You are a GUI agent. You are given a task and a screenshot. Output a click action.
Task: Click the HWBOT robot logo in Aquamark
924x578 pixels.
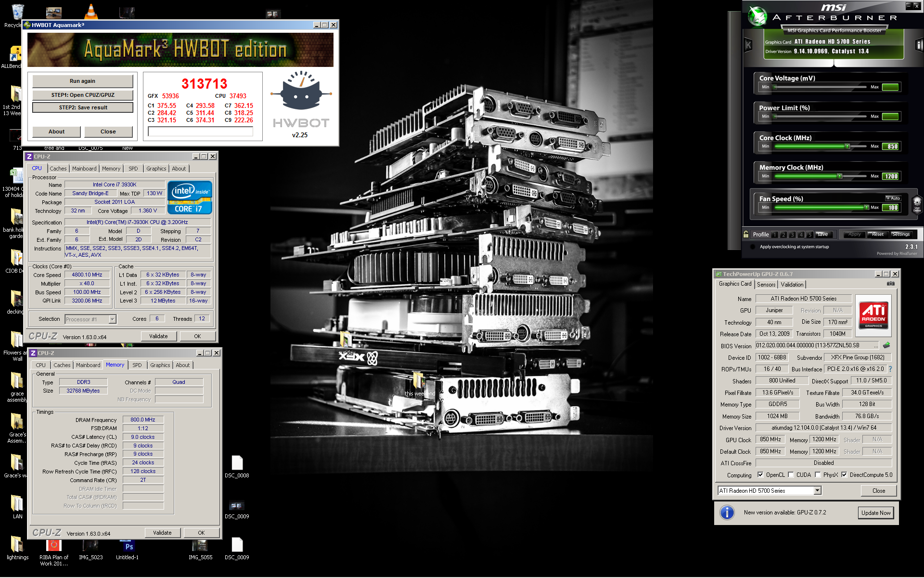301,92
